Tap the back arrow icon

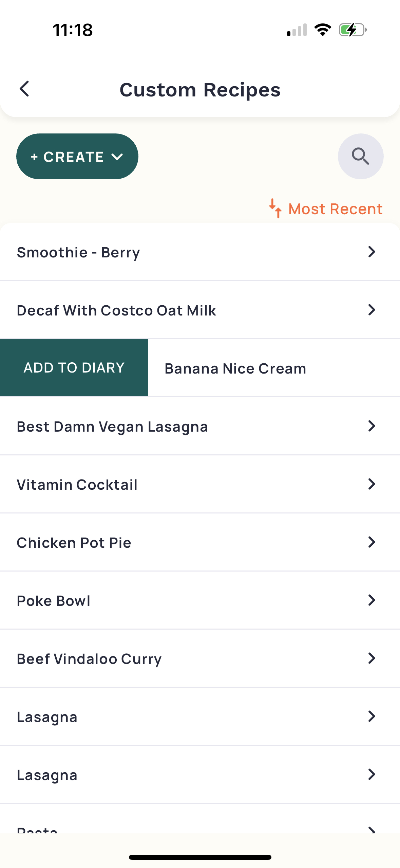point(24,89)
